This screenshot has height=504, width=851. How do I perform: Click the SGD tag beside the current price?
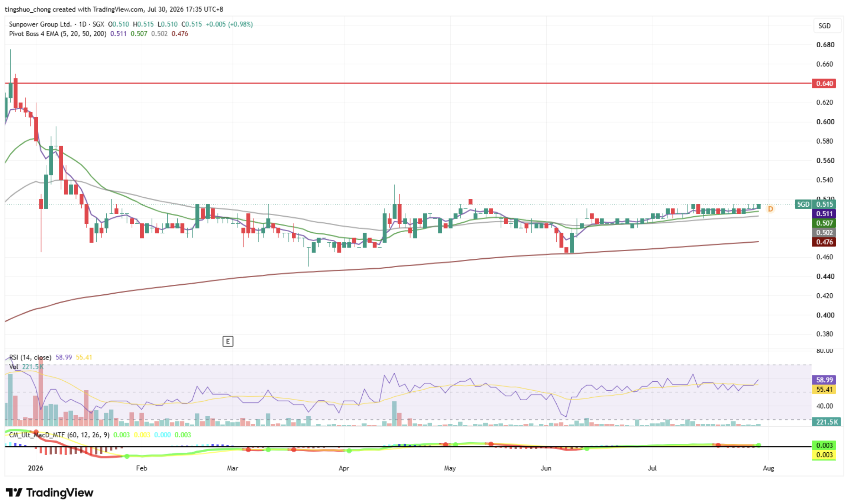pyautogui.click(x=803, y=204)
